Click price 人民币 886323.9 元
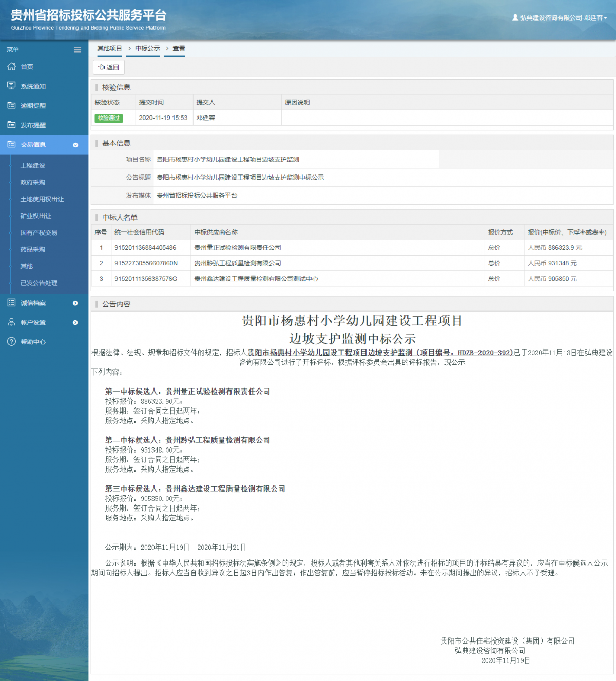Viewport: 616px width, 681px height. [555, 248]
